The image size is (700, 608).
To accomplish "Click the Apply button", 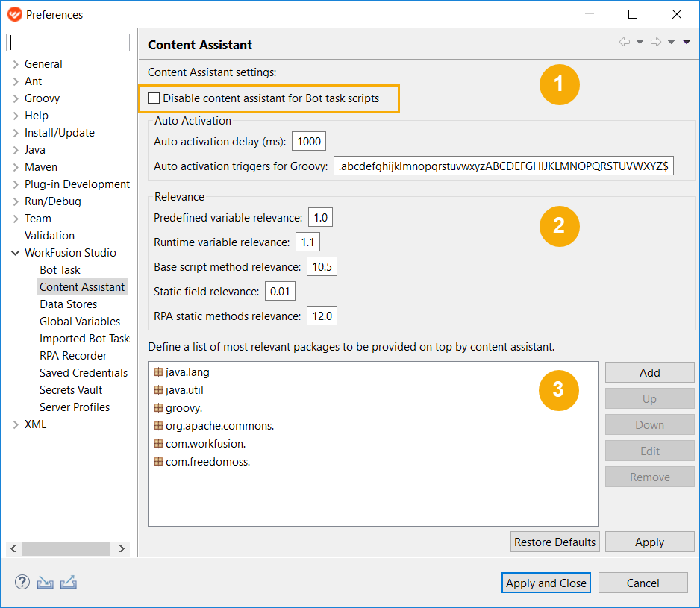I will tap(649, 542).
